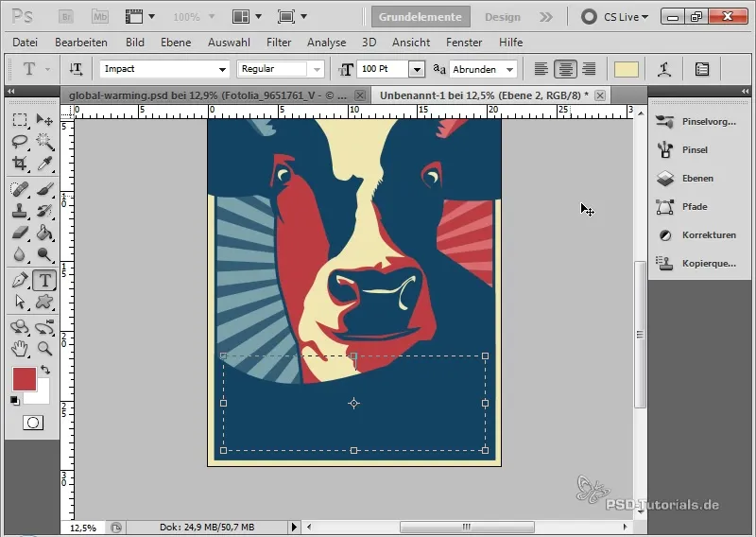This screenshot has width=756, height=537.
Task: Click the zoom percentage field 12,5%
Action: click(83, 528)
